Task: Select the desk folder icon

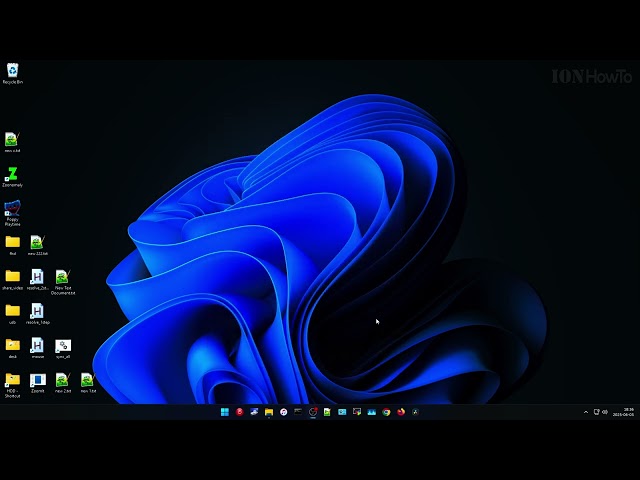Action: [13, 348]
